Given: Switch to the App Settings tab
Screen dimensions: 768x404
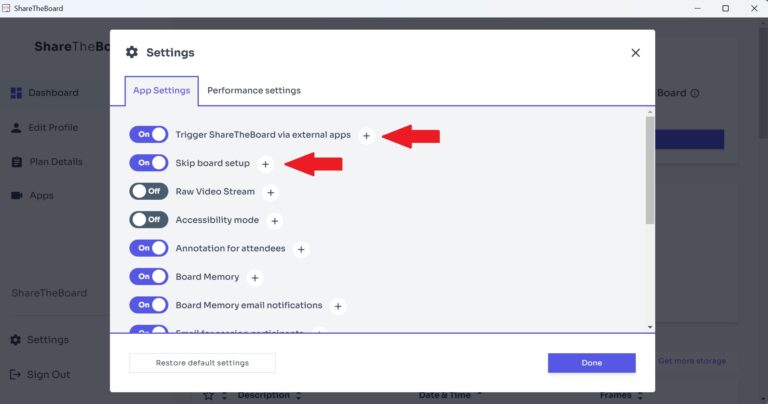Looking at the screenshot, I should pyautogui.click(x=162, y=91).
